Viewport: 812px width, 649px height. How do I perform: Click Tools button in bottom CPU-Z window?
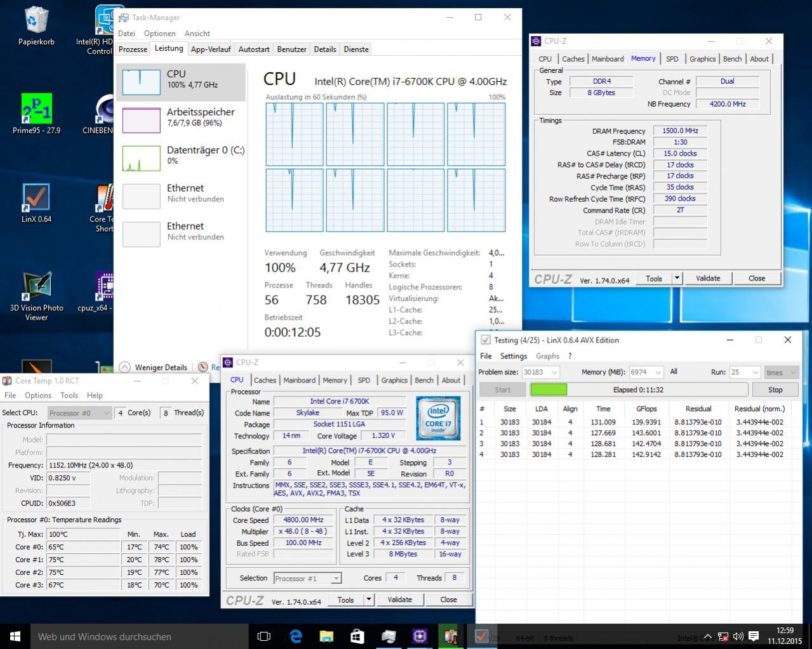coord(346,600)
